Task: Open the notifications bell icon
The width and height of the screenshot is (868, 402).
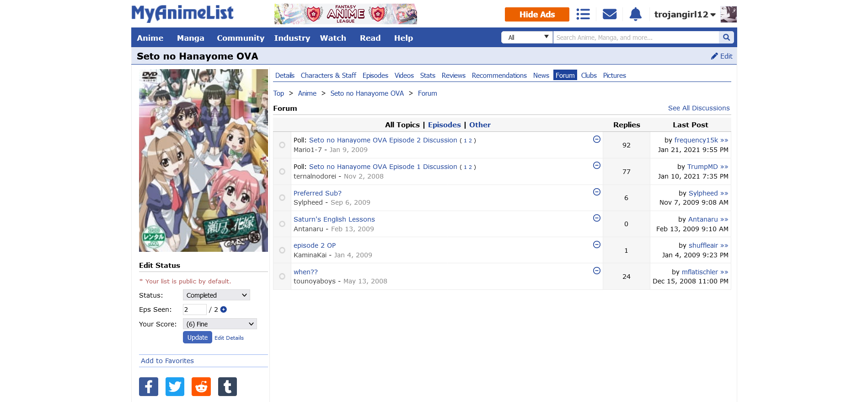Action: (x=635, y=14)
